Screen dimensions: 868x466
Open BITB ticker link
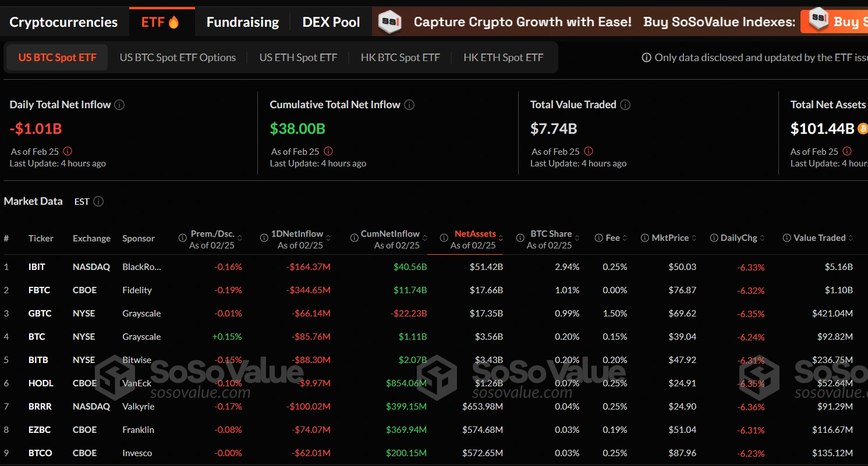click(x=38, y=360)
